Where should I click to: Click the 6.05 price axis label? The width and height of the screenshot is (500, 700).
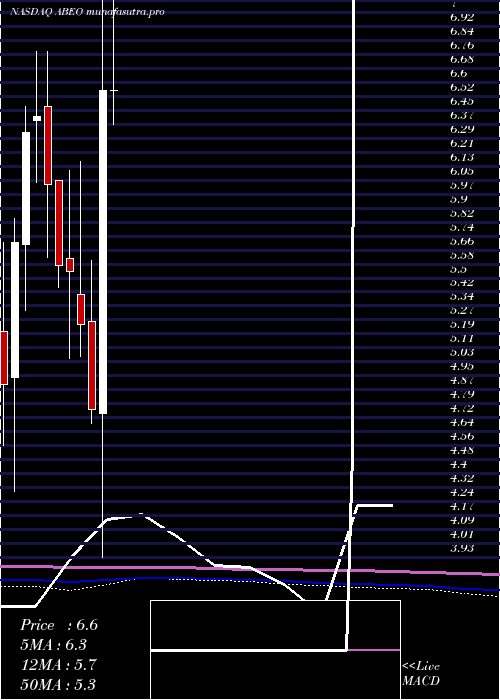click(x=462, y=171)
